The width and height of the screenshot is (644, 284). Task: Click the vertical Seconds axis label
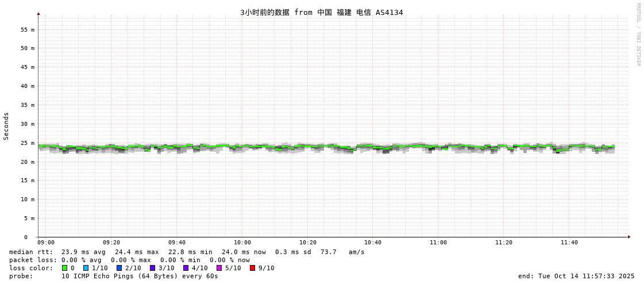6,126
